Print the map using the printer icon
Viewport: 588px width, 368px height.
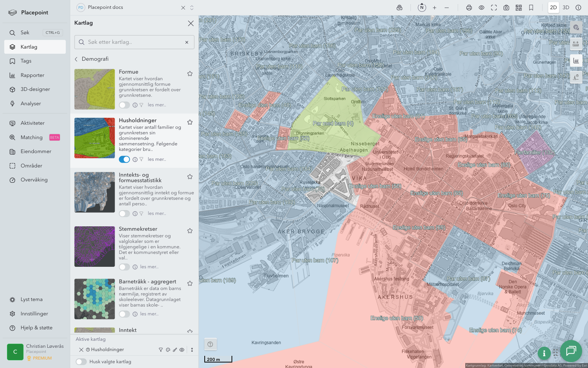click(469, 8)
